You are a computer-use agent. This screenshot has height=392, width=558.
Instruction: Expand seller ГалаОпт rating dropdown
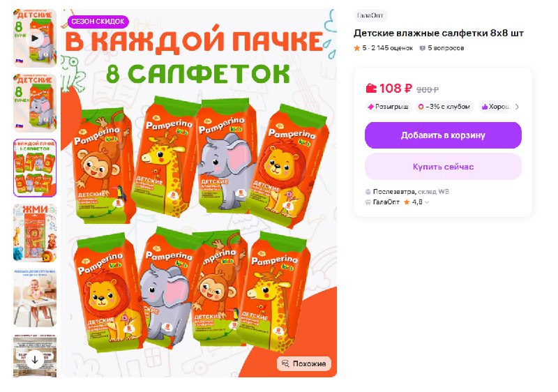(427, 202)
